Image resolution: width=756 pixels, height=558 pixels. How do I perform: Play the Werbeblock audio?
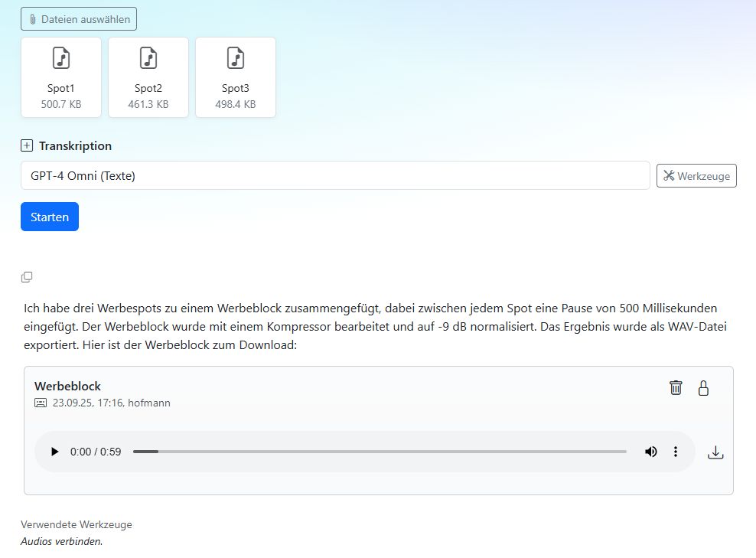[x=54, y=452]
